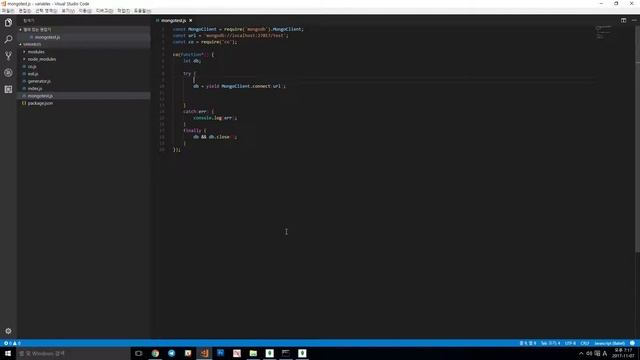Open the file manager taskbar icon
Image resolution: width=640 pixels, height=360 pixels.
tap(253, 353)
